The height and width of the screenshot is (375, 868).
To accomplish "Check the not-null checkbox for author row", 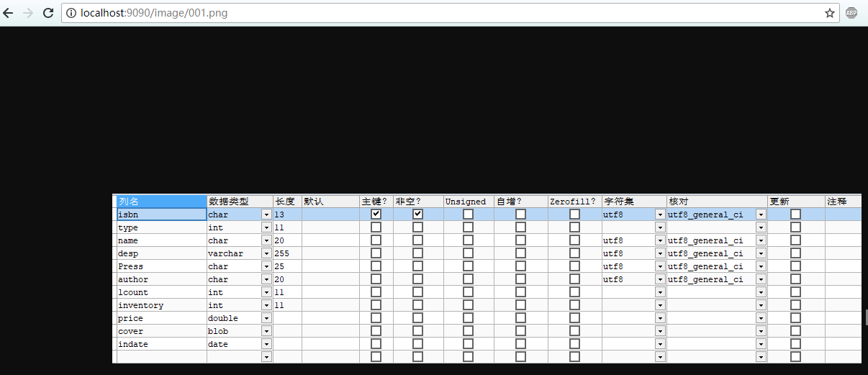I will [417, 279].
